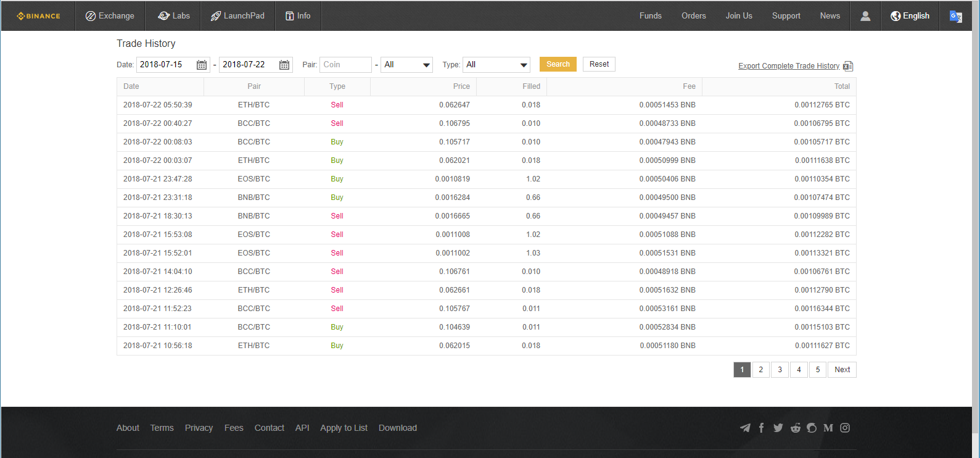Open the Support page
Image resolution: width=980 pixels, height=458 pixels.
[786, 16]
